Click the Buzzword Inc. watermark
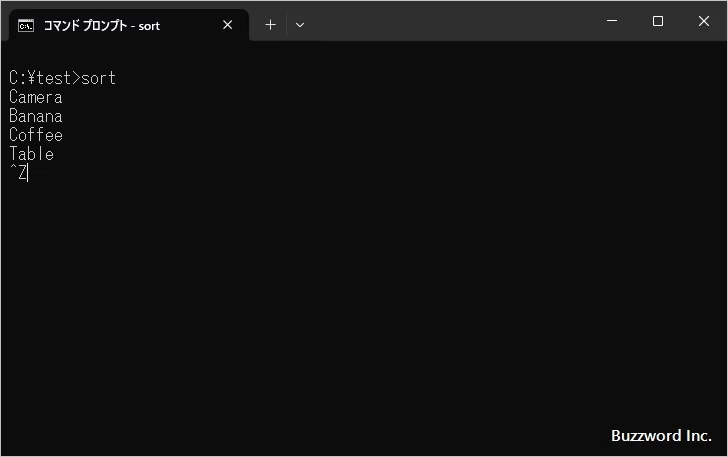This screenshot has height=457, width=728. [x=661, y=436]
